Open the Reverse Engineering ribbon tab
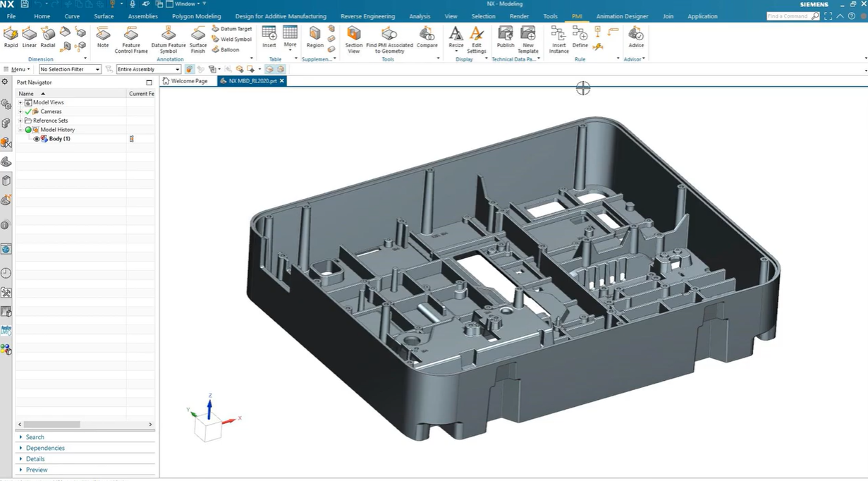 tap(367, 16)
